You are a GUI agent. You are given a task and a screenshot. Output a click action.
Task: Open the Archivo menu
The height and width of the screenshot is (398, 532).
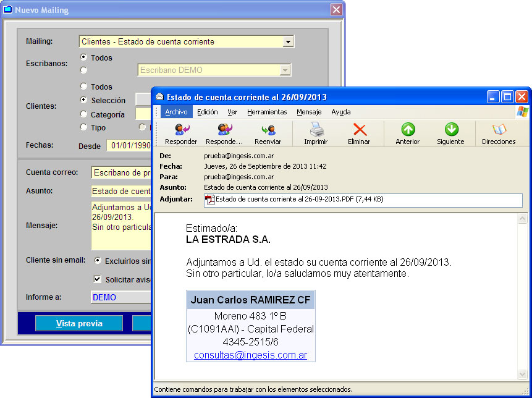click(x=177, y=112)
